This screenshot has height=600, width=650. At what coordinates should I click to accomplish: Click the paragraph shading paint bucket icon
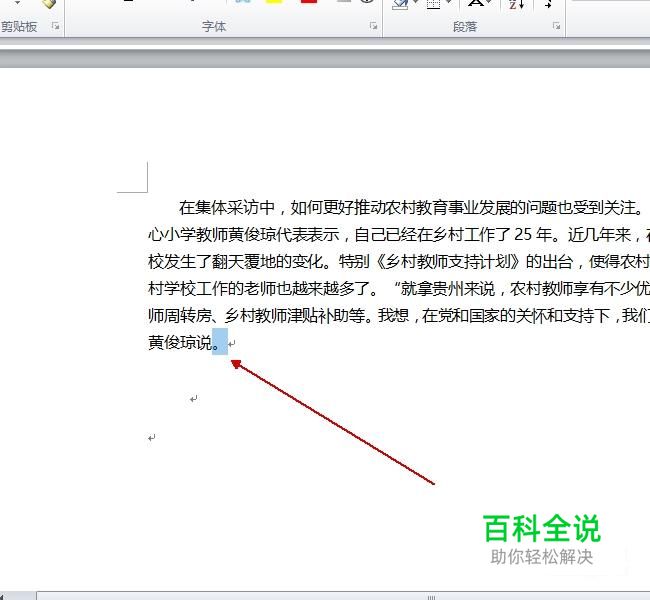coord(400,4)
